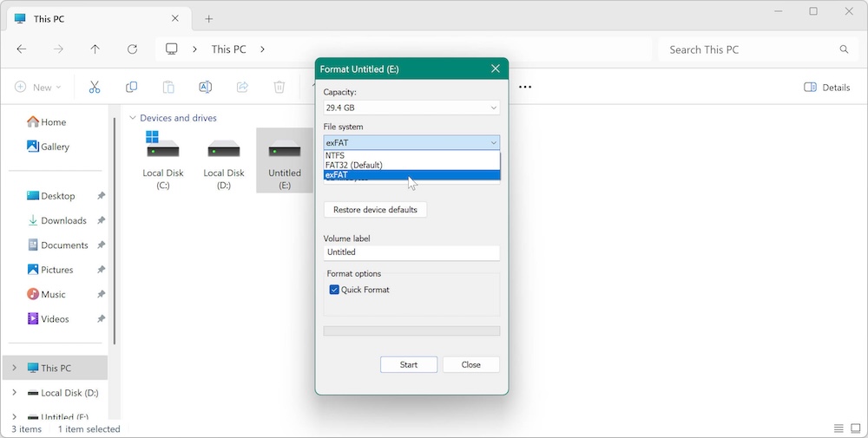Click the Share icon in toolbar
868x438 pixels.
242,87
